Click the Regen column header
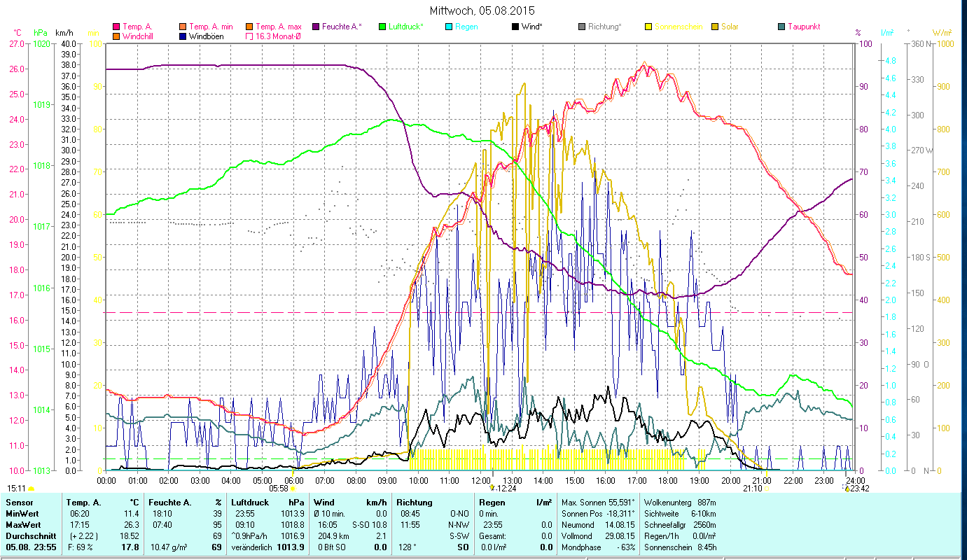The image size is (967, 560). click(x=492, y=503)
